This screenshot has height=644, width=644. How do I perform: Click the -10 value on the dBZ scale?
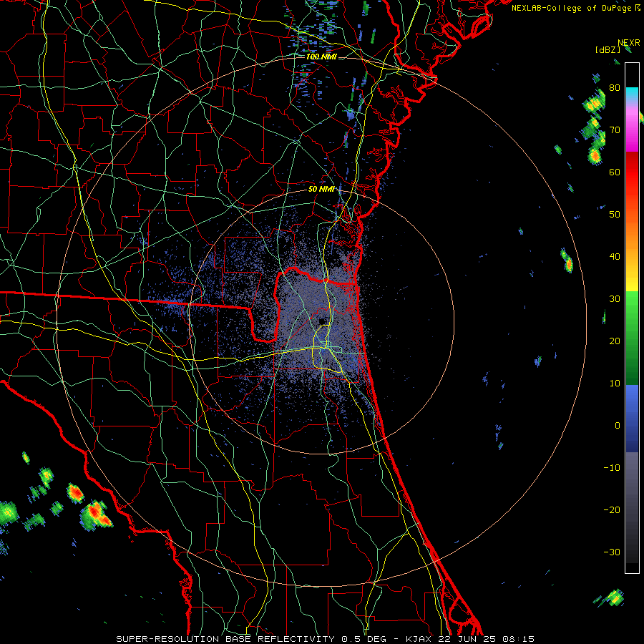612,468
